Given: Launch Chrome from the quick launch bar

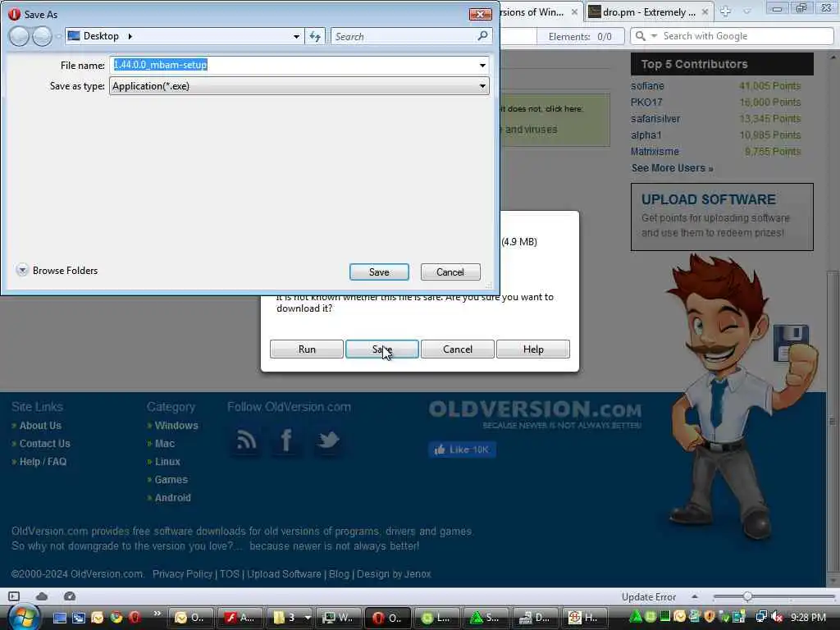Looking at the screenshot, I should (x=116, y=617).
